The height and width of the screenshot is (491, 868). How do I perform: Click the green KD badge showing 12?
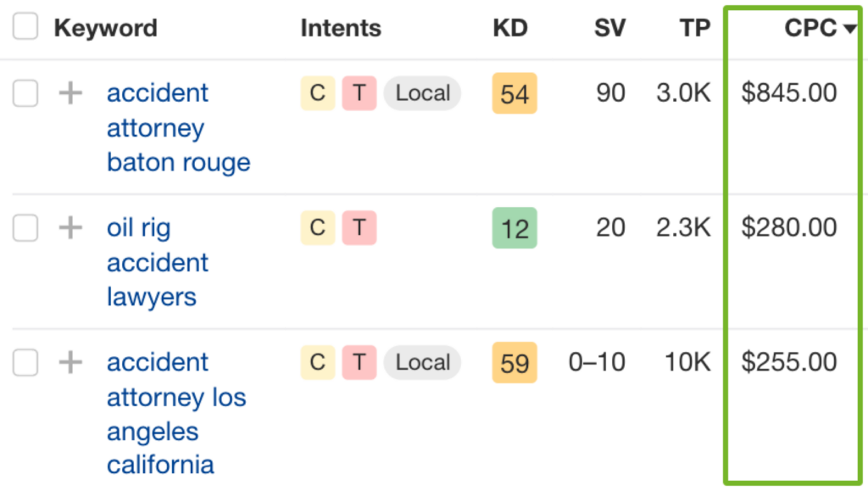click(x=514, y=227)
